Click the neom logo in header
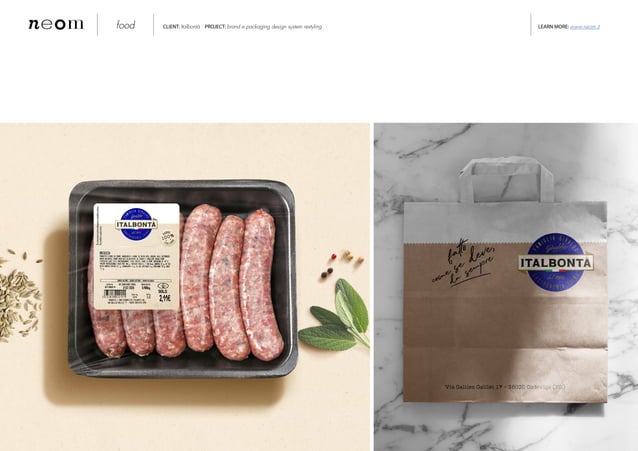Image resolution: width=638 pixels, height=451 pixels. click(x=56, y=24)
